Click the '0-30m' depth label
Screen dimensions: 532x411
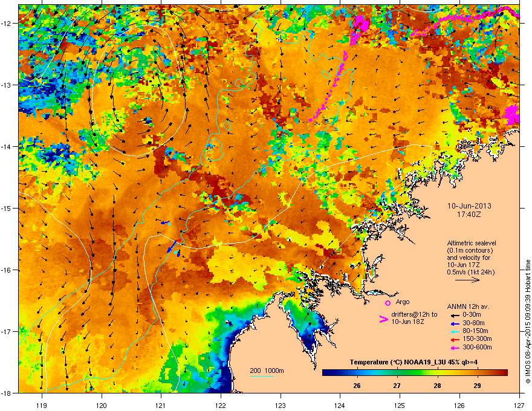point(472,314)
